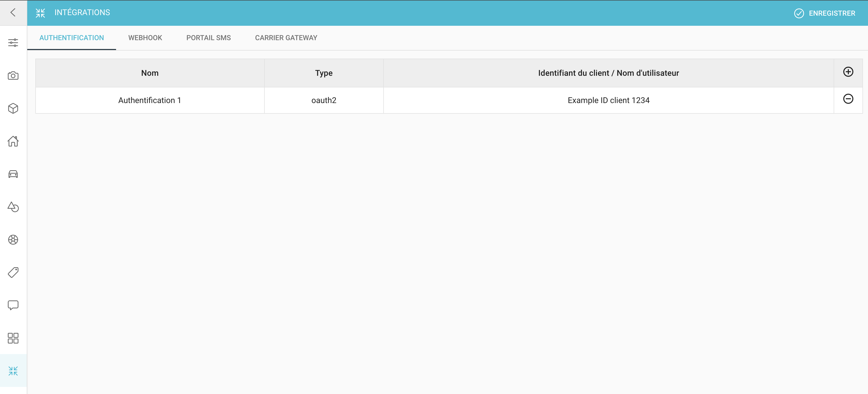
Task: Switch to the Portail SMS tab
Action: [x=209, y=38]
